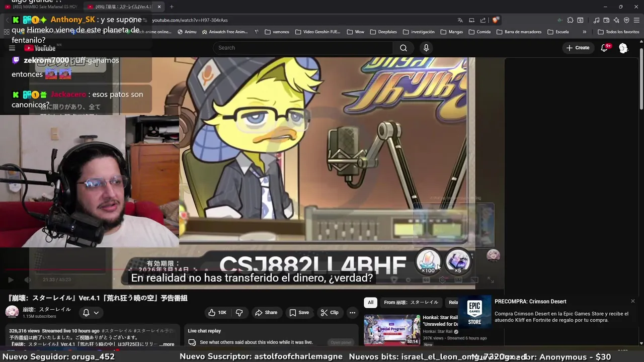Image resolution: width=644 pixels, height=362 pixels.
Task: Select the All filter chip
Action: click(370, 302)
